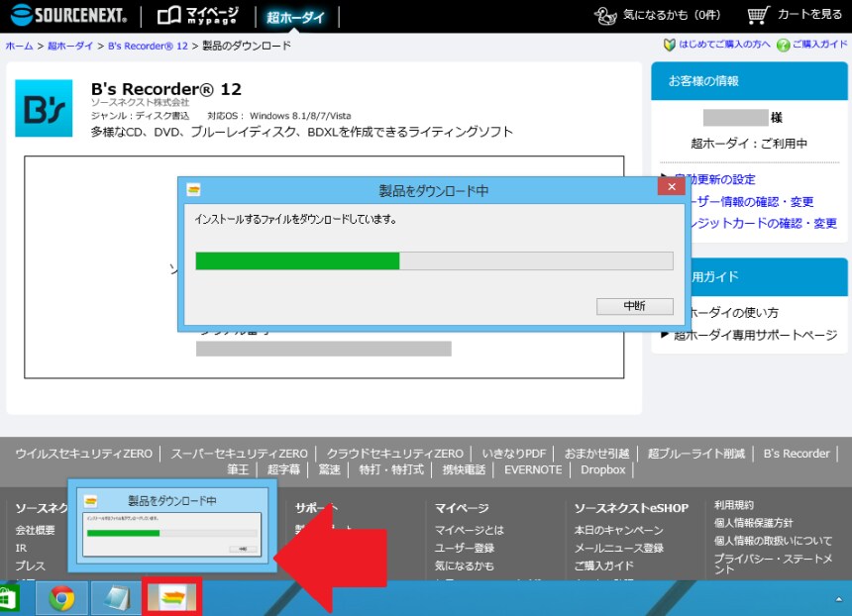Show hidden icons in system tray
Screen dimensions: 852x616
point(838,599)
